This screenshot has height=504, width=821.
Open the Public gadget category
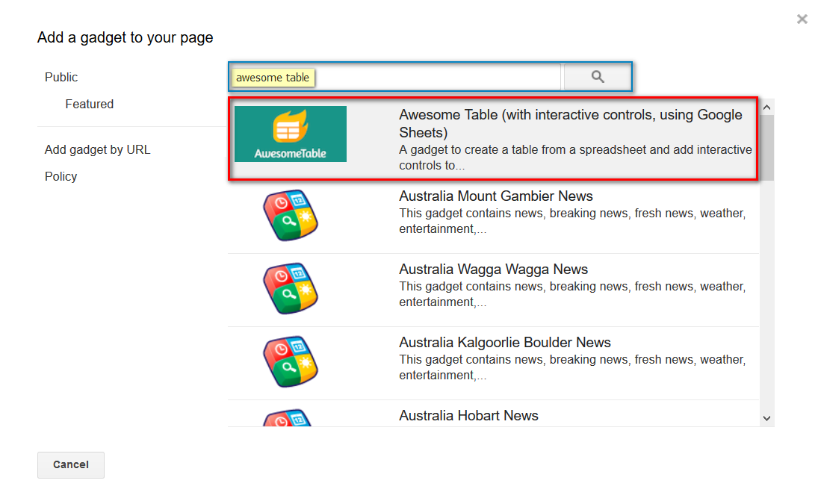61,77
